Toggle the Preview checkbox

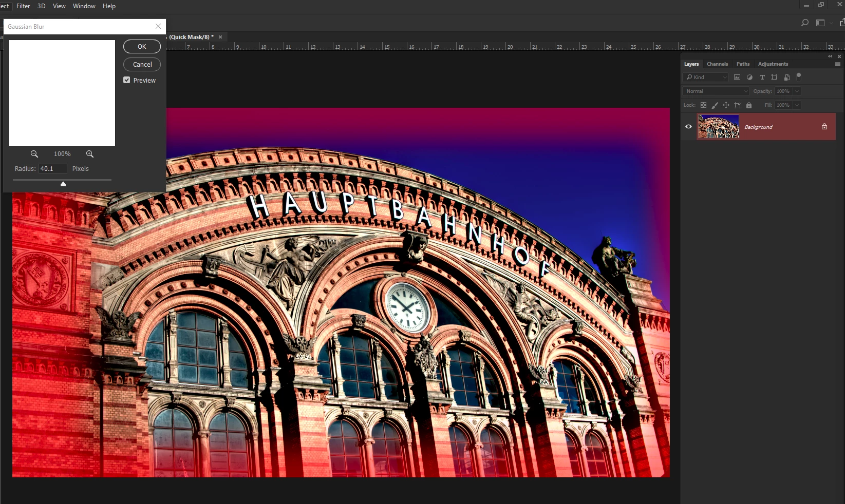127,80
